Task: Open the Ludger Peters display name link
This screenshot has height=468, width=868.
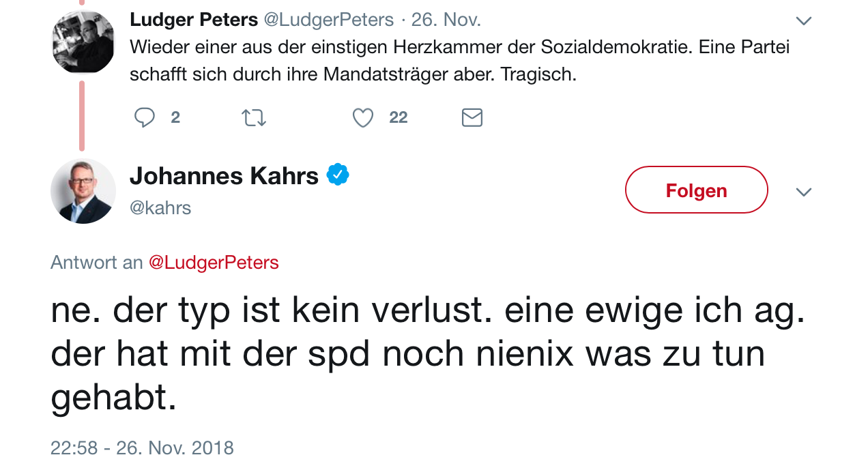Action: tap(194, 20)
